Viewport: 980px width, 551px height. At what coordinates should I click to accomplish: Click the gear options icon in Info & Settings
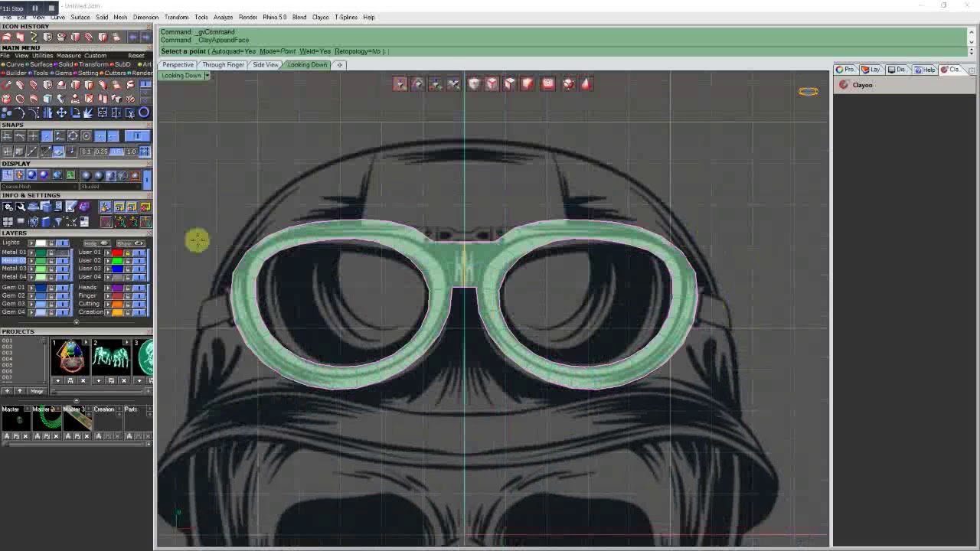click(8, 207)
